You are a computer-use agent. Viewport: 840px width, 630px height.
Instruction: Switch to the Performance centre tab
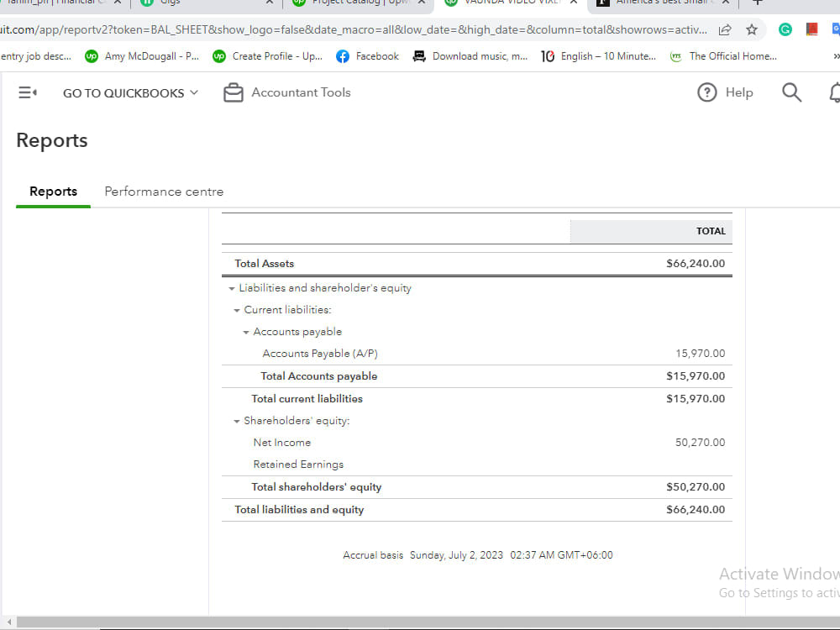[164, 192]
